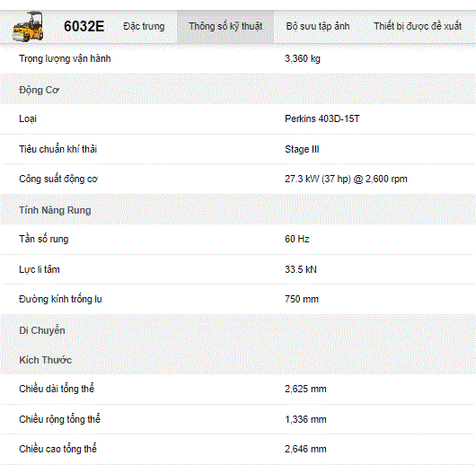This screenshot has width=476, height=473.
Task: Select the 60 Hz vibration frequency value
Action: (x=297, y=239)
